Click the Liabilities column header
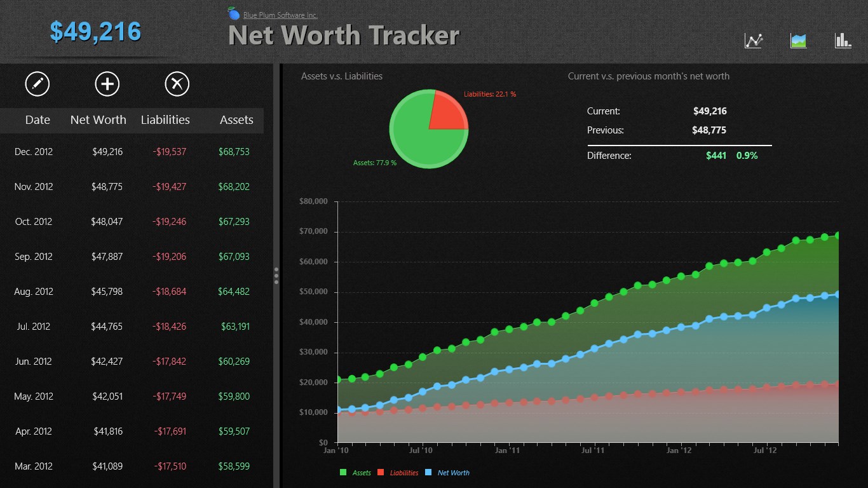 [165, 120]
